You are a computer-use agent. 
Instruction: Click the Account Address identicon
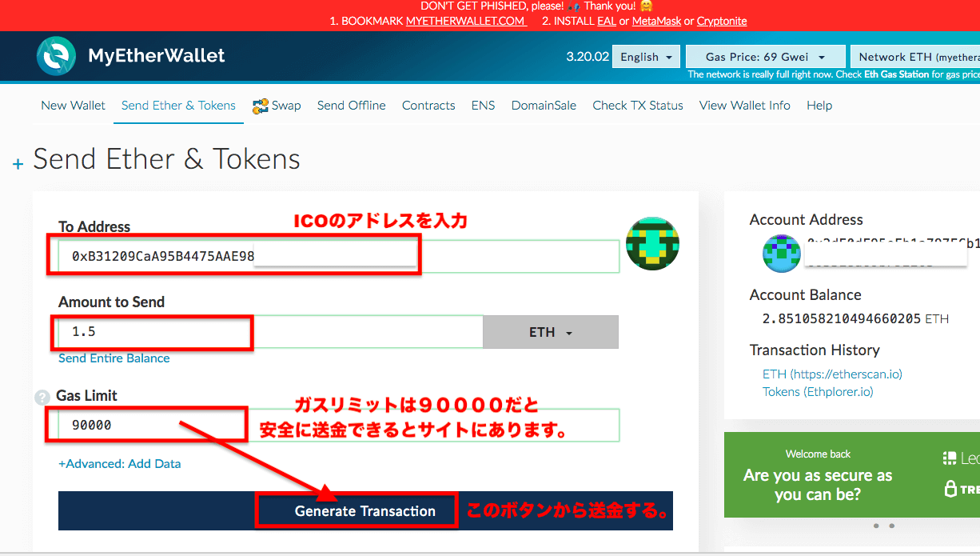point(782,253)
